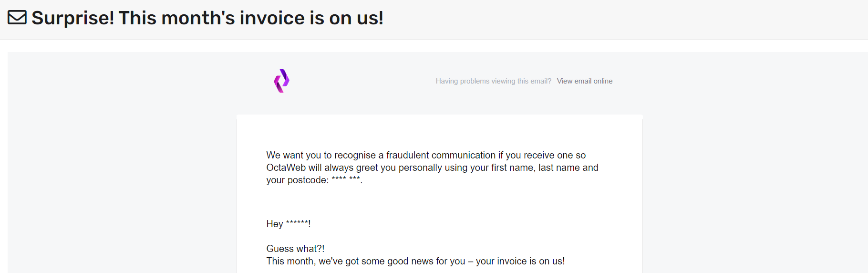Screen dimensions: 868x273
Task: Click the word 'invoice' in the subject heading
Action: (x=272, y=18)
